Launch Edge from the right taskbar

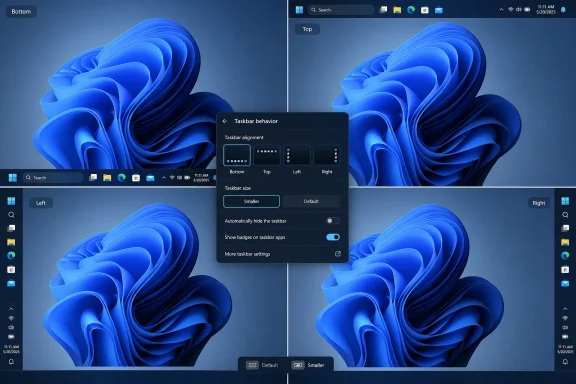pos(565,255)
